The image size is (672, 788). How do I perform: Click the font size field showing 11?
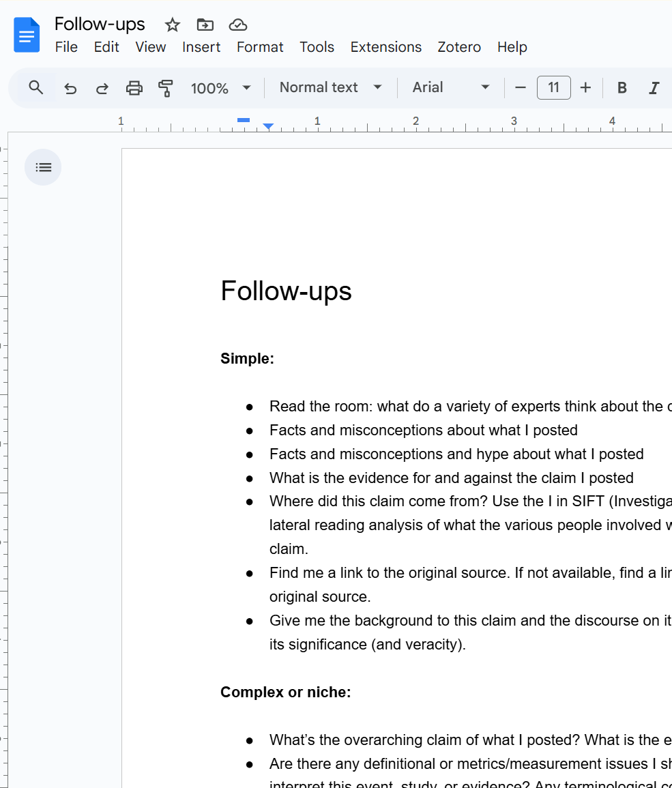click(553, 87)
